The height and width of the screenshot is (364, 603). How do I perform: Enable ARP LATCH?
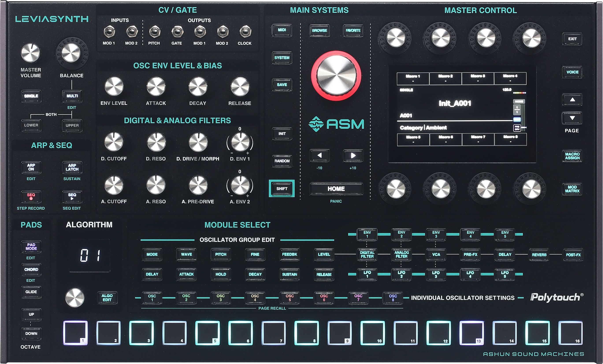tap(72, 167)
